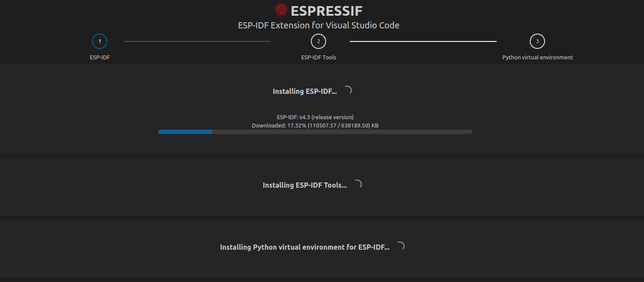The image size is (644, 282).
Task: Select the ESP-IDF step label
Action: click(99, 57)
